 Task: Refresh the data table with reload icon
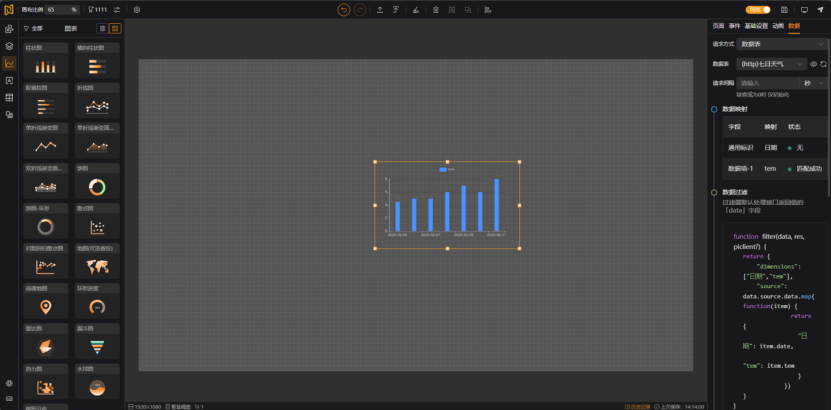point(823,64)
